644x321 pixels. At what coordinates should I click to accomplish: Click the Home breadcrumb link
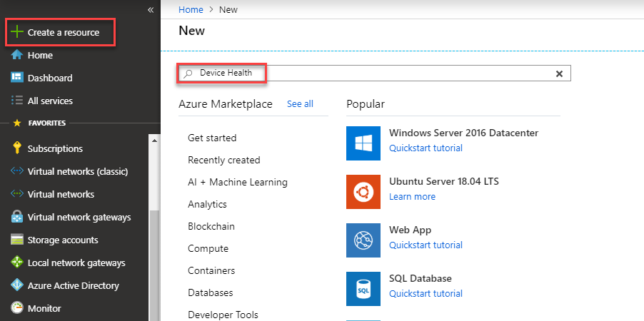[x=191, y=10]
